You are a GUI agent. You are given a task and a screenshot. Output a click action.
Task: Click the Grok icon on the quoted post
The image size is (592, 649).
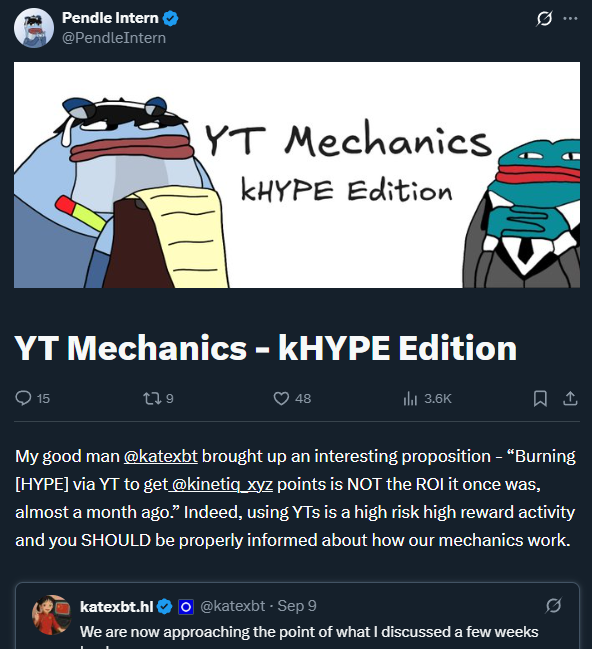[553, 606]
